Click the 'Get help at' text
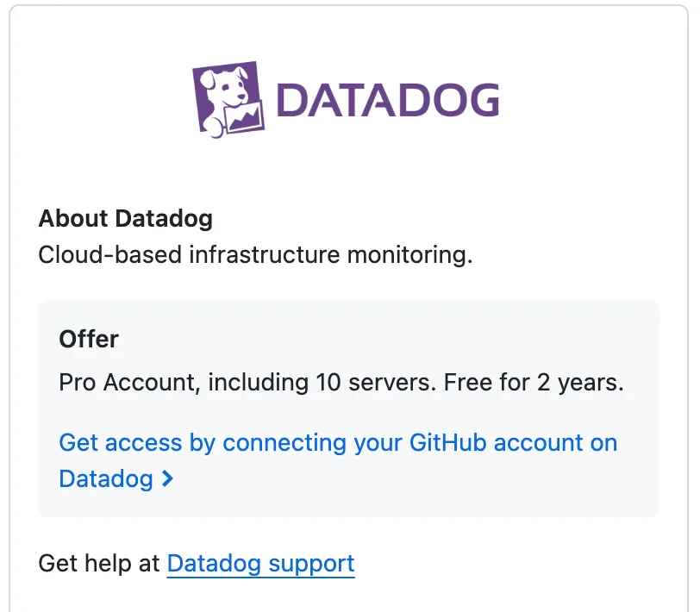 [x=99, y=564]
